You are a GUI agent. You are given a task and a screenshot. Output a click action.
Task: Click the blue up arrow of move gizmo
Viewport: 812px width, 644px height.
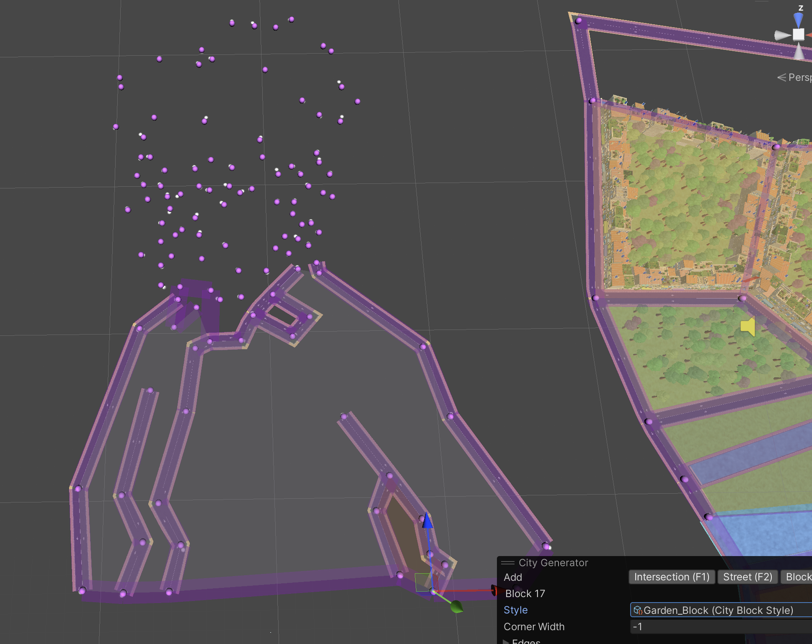click(x=427, y=520)
